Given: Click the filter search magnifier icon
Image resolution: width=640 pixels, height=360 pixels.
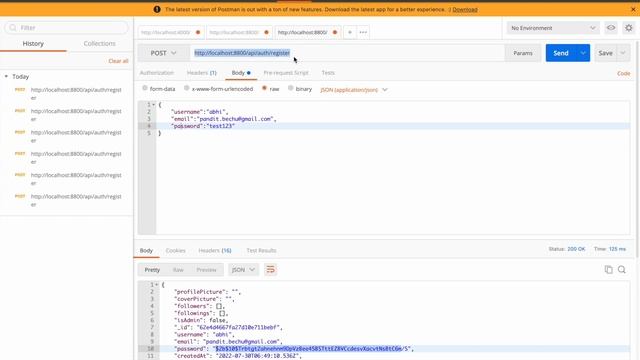Looking at the screenshot, I should pyautogui.click(x=13, y=28).
